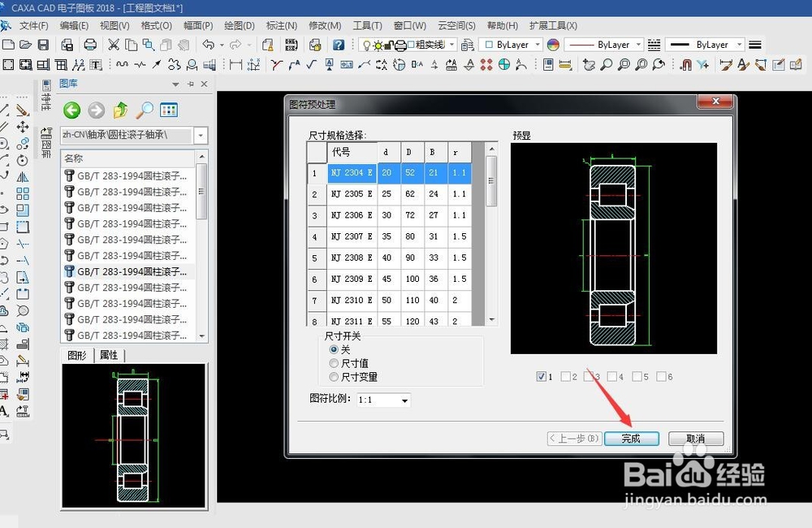The width and height of the screenshot is (812, 528).
Task: Open the lineweight ByLayer dropdown
Action: (739, 45)
